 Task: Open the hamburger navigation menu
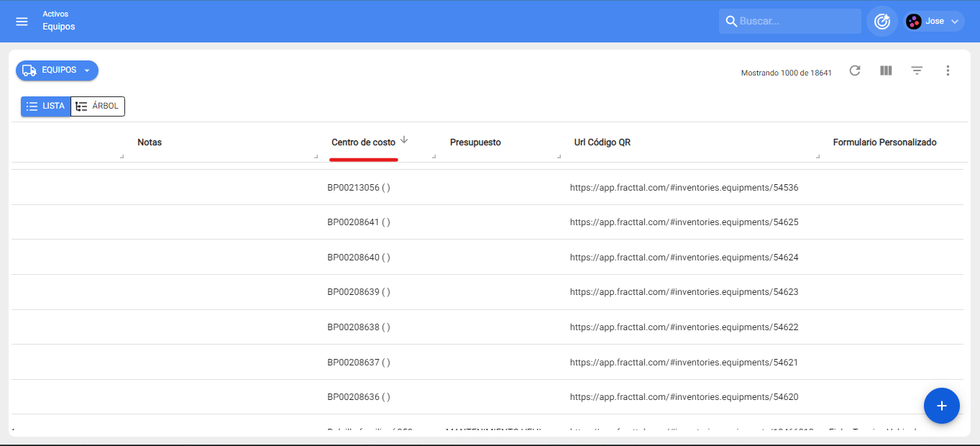point(22,22)
